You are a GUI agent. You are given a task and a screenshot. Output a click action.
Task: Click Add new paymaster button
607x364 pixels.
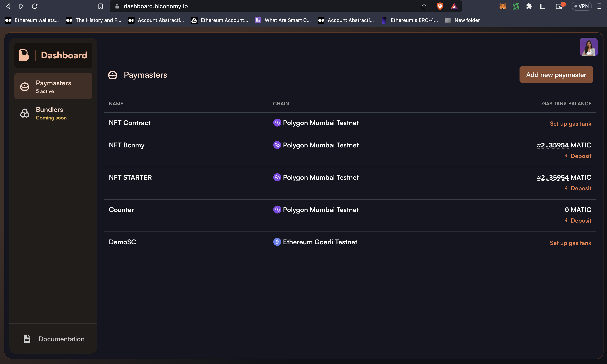556,75
